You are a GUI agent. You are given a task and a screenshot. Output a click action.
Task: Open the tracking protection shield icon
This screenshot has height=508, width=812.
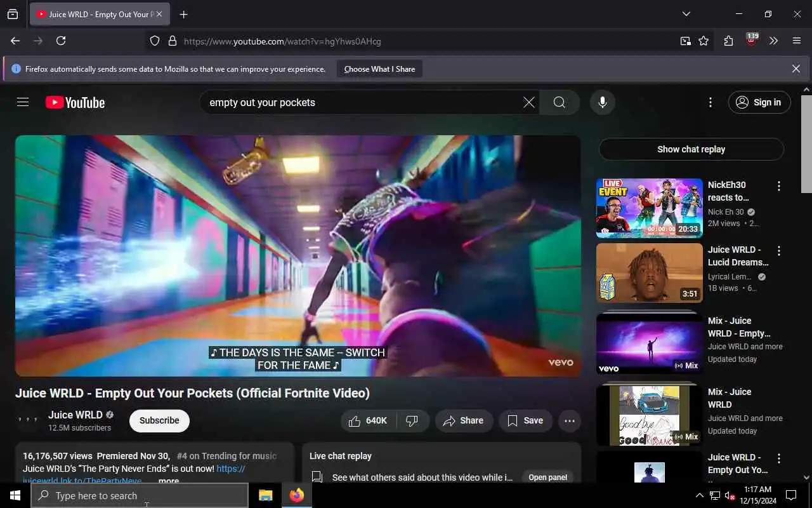[155, 41]
